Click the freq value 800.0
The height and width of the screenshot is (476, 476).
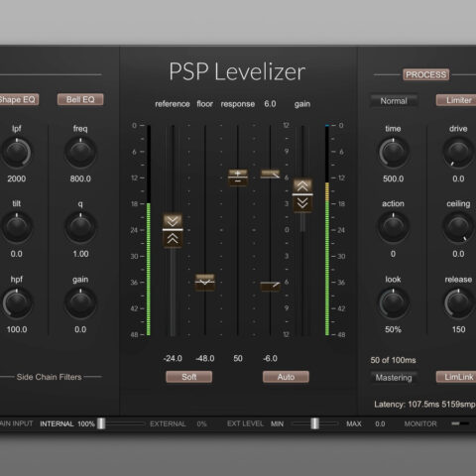click(x=80, y=178)
